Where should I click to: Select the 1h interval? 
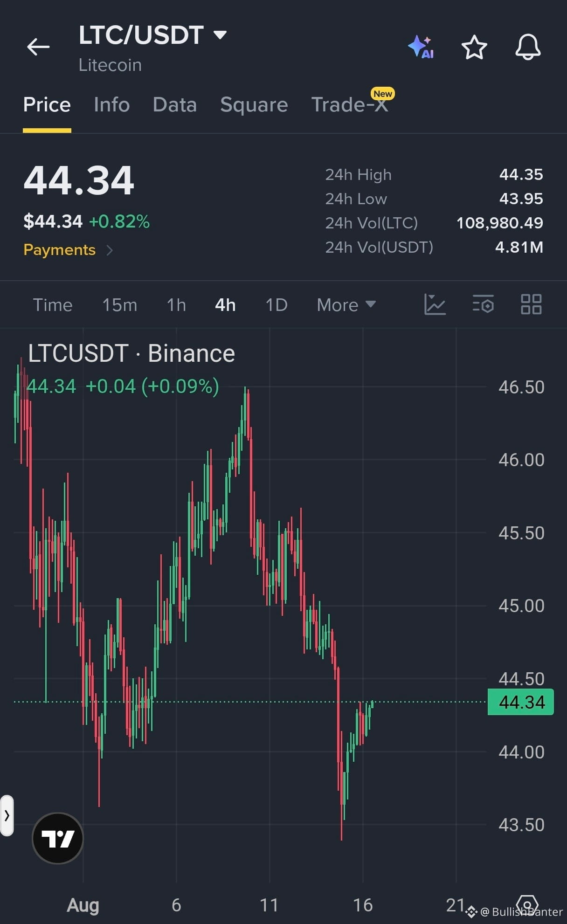tap(177, 305)
